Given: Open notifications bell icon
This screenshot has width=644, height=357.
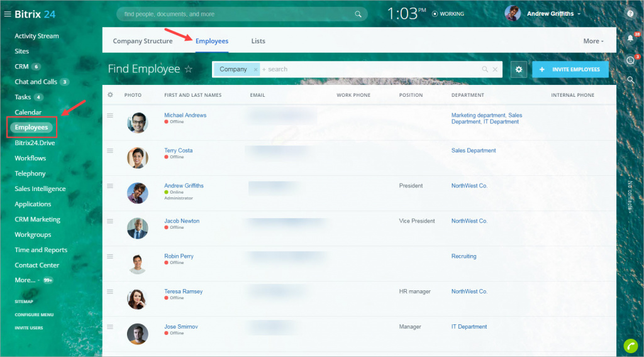Looking at the screenshot, I should click(x=630, y=38).
